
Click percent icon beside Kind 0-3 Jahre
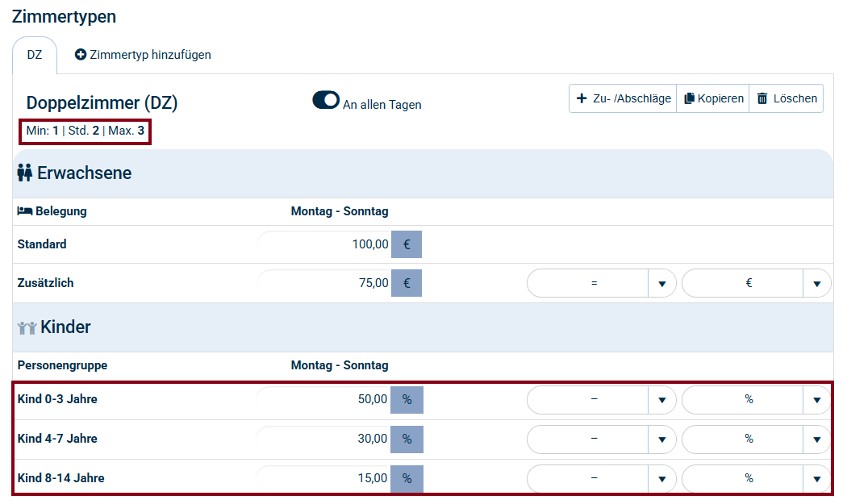click(407, 399)
